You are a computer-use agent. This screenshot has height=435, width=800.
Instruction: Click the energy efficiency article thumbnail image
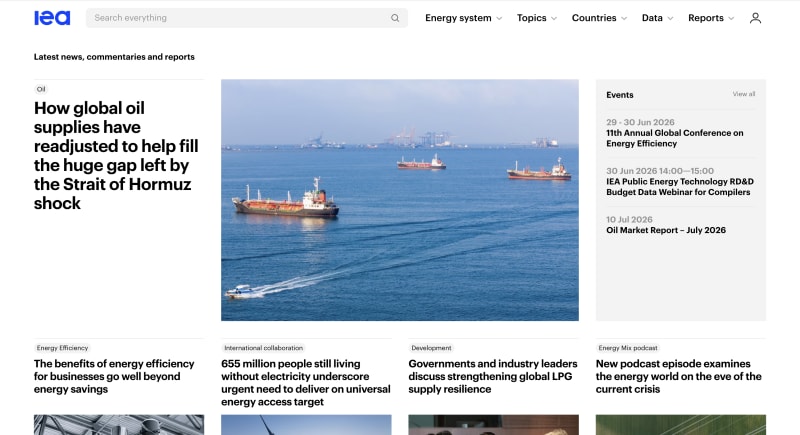pos(119,425)
